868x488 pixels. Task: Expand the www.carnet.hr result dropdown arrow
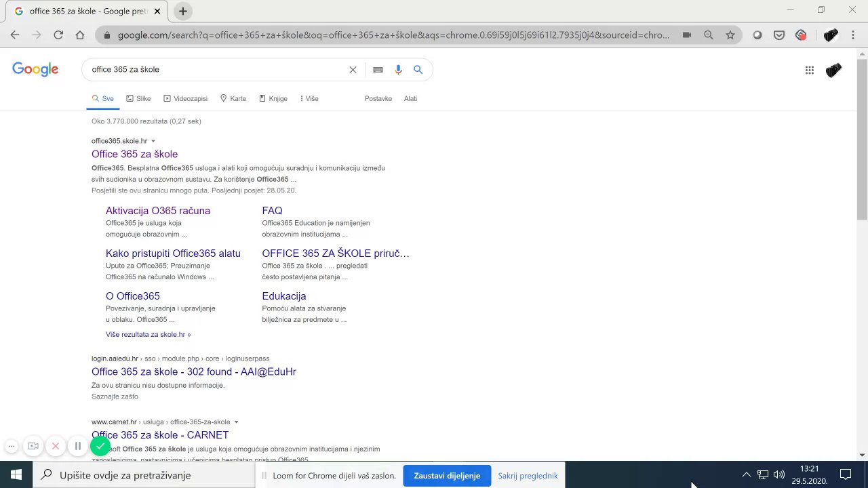pyautogui.click(x=236, y=422)
